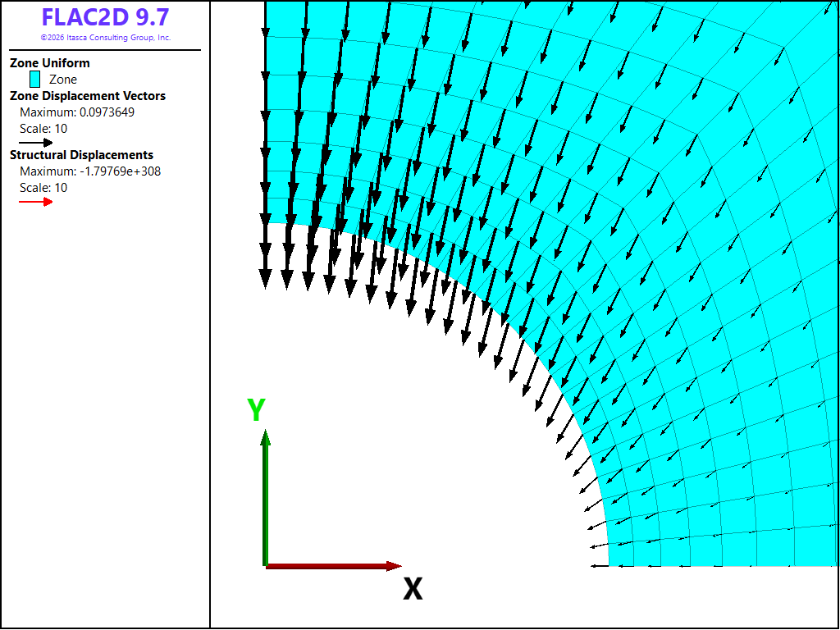Open the Itasca Consulting Group copyright line
840x630 pixels.
106,38
